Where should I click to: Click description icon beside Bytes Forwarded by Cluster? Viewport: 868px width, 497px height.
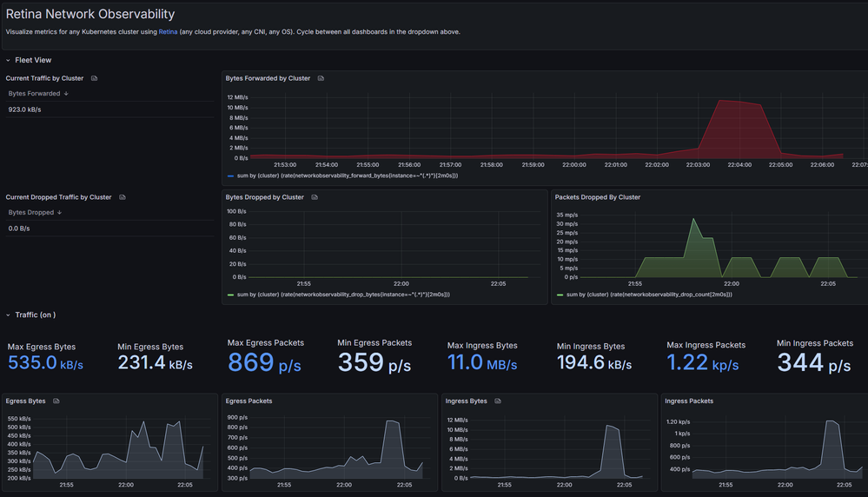[321, 78]
